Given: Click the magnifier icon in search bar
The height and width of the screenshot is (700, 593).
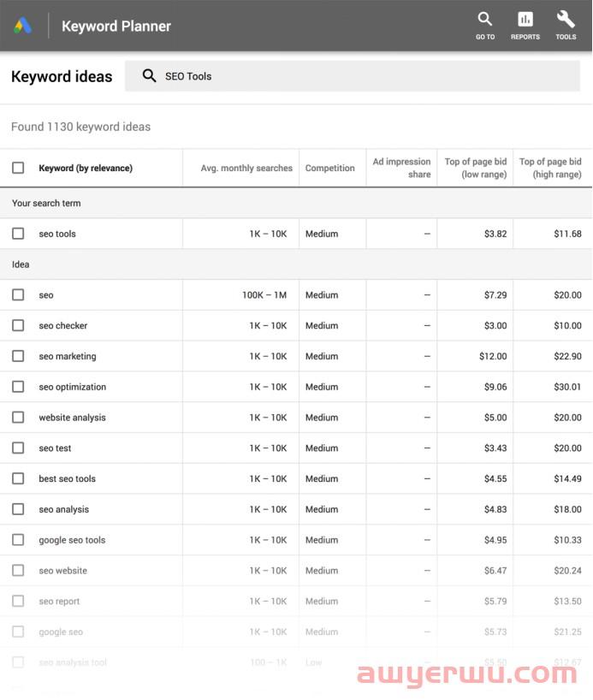Looking at the screenshot, I should coord(149,76).
